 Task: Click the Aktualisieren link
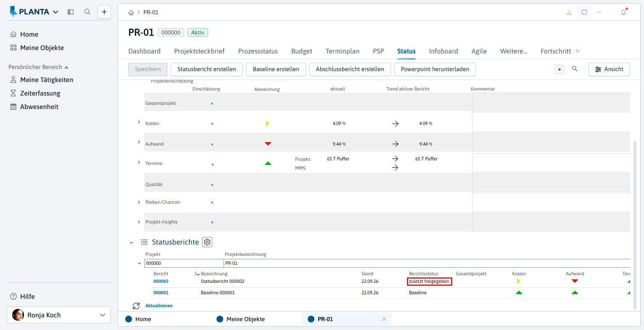[x=159, y=306]
